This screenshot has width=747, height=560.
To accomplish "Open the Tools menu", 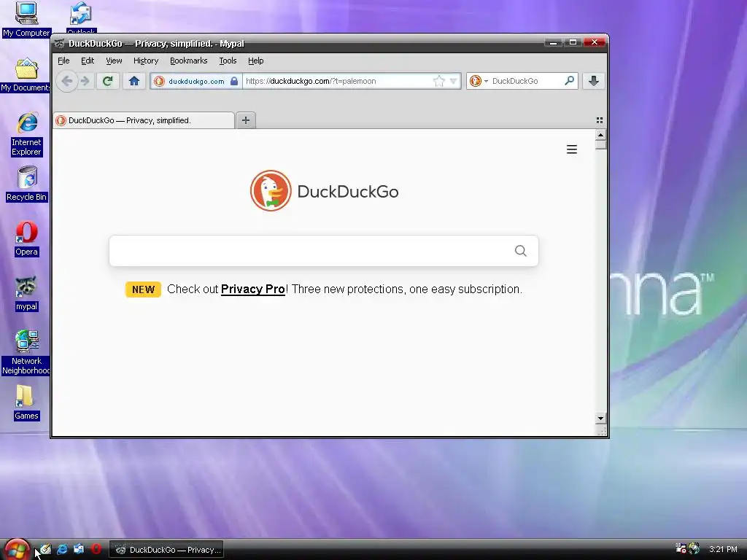I will 228,61.
